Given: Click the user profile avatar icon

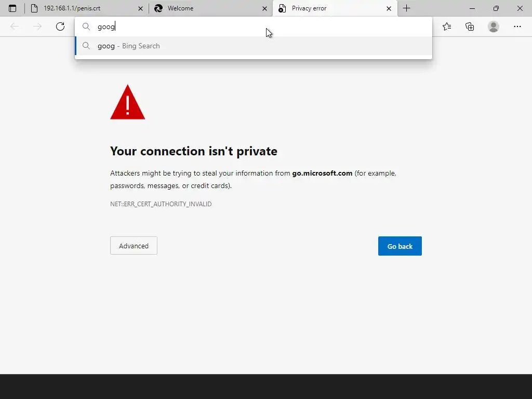Looking at the screenshot, I should (x=493, y=26).
